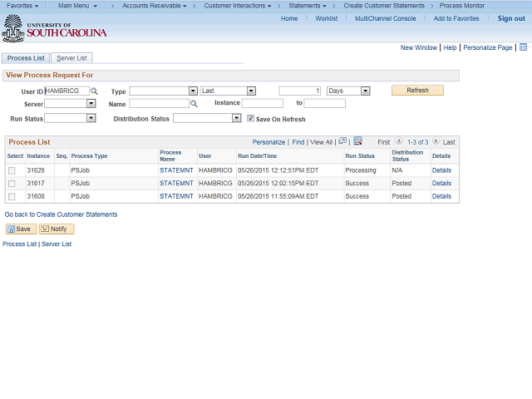Viewport: 532px width, 399px height.
Task: Click the Name input field
Action: point(159,103)
